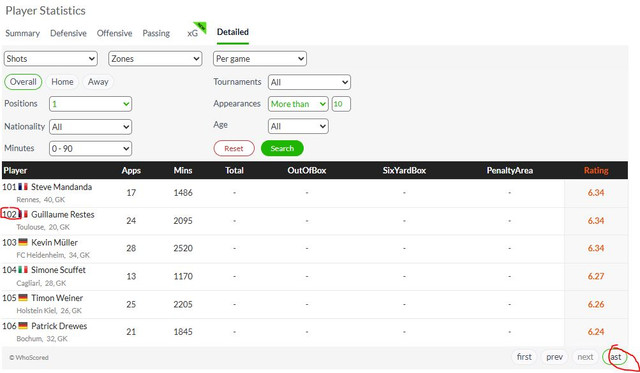Click the WhoScored copyright text
This screenshot has height=373, width=640.
tap(29, 357)
